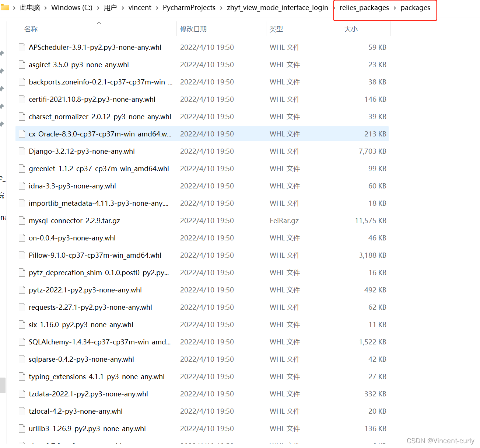Expand the chevron after PycharmProjects
This screenshot has width=480, height=448.
[221, 8]
